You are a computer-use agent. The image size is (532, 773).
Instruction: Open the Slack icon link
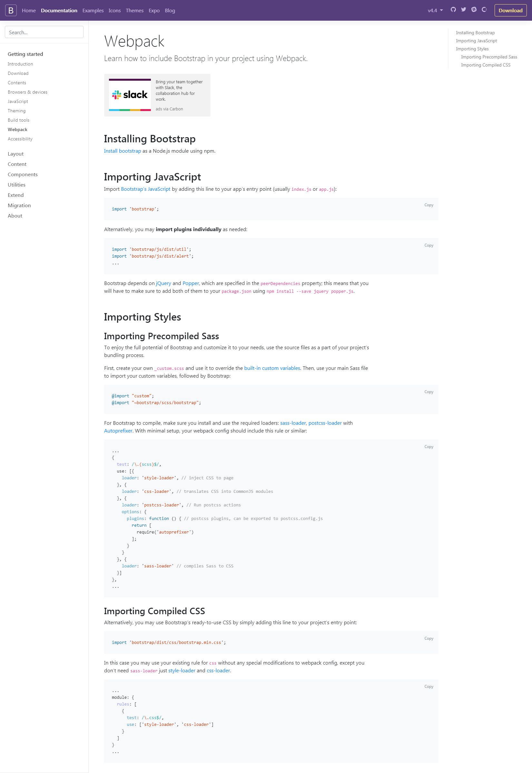tap(474, 10)
